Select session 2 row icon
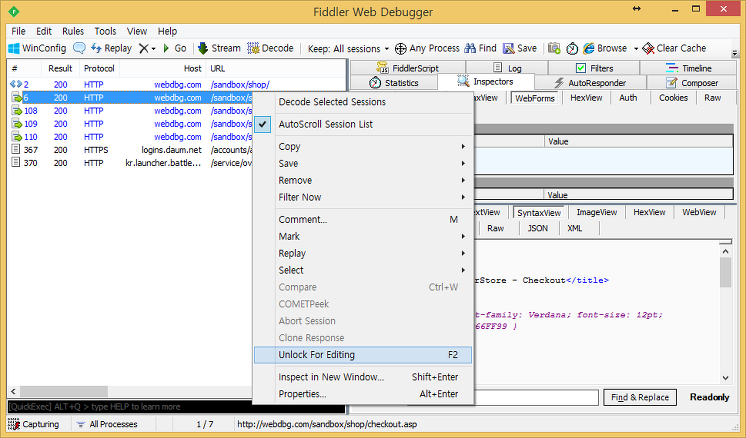 [x=16, y=84]
